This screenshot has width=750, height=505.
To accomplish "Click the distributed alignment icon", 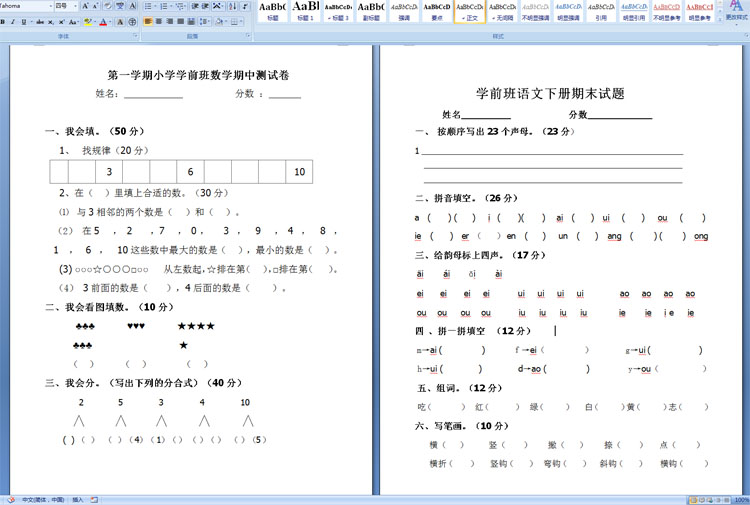I will (191, 22).
